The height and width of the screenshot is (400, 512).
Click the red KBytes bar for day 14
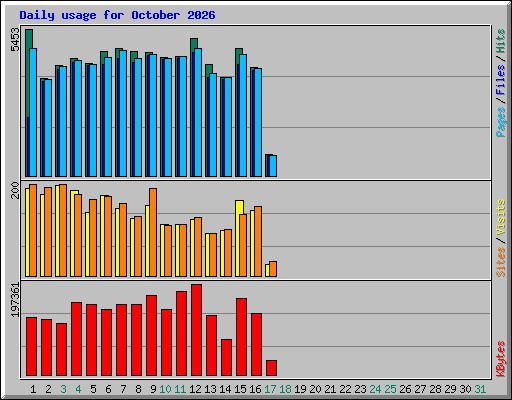226,358
